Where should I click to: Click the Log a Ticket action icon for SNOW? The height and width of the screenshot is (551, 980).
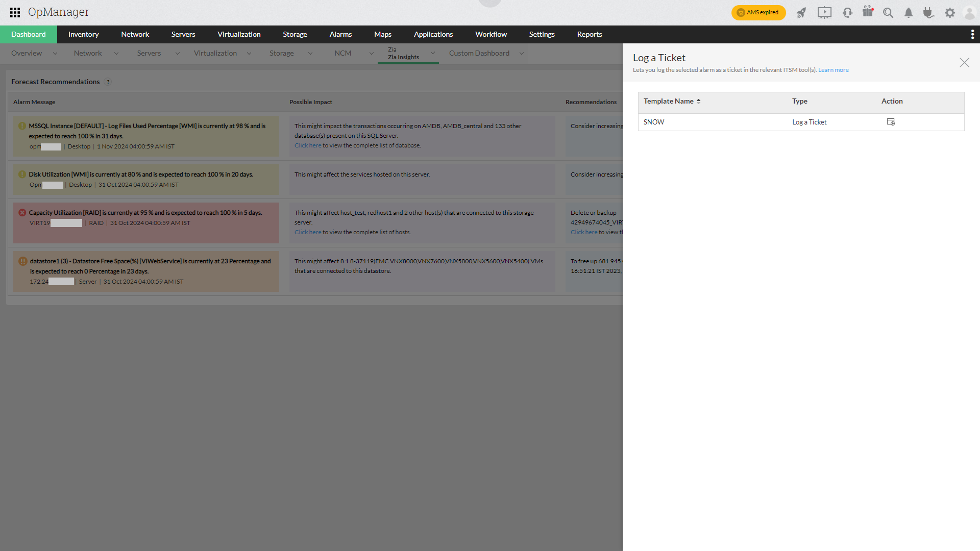tap(891, 122)
